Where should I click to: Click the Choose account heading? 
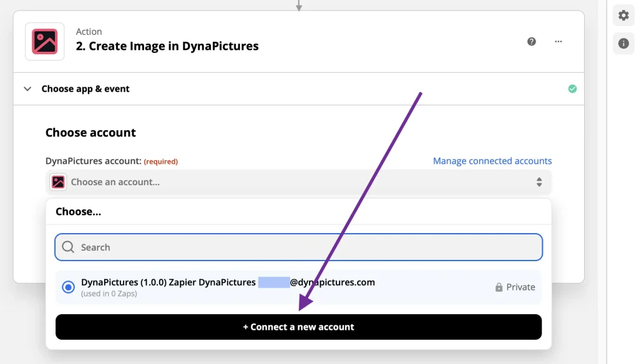point(90,133)
